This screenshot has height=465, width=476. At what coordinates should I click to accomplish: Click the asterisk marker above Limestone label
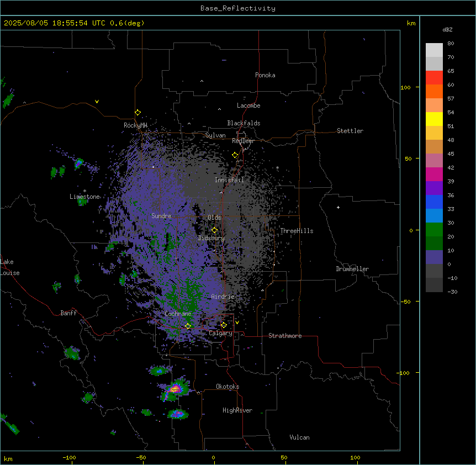pos(84,191)
